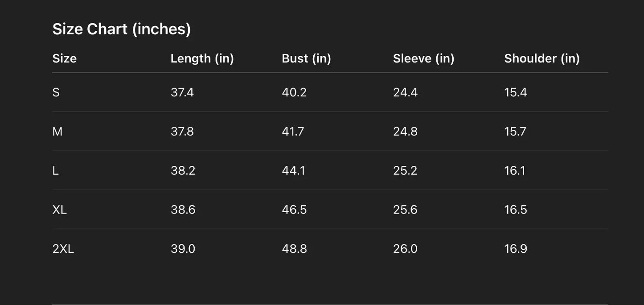Select the "Size" column header
Viewport: 644px width, 305px height.
click(x=65, y=58)
